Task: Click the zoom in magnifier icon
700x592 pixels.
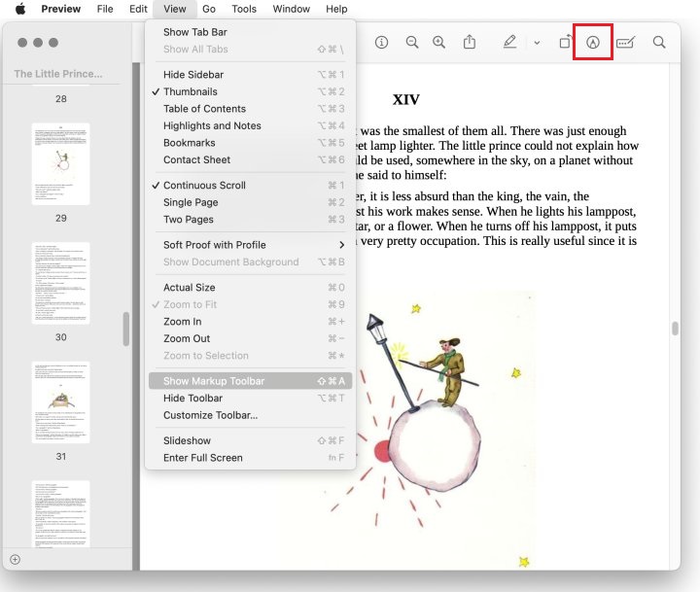Action: (439, 43)
